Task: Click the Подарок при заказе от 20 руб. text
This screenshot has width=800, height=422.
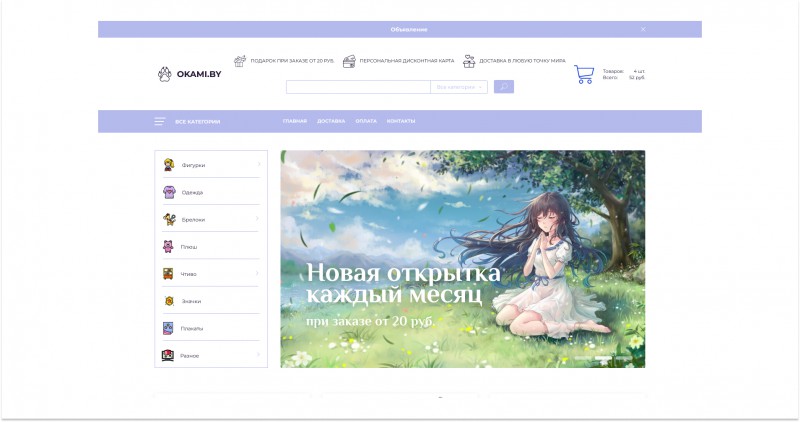Action: 292,61
